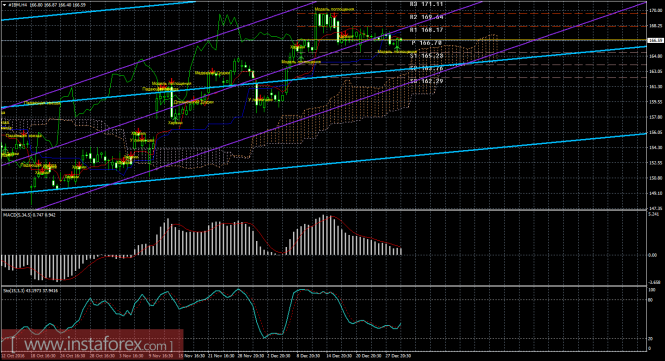
Task: Select the R2 169.64 resistance label
Action: coord(426,17)
